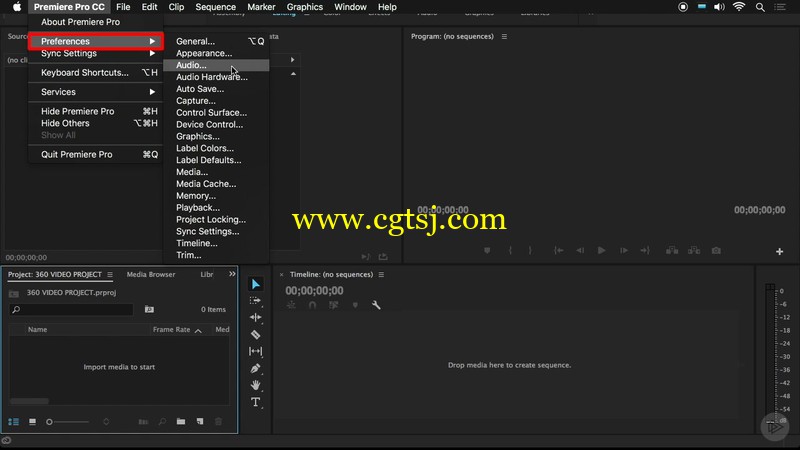The width and height of the screenshot is (800, 450).
Task: Toggle Snap magnet in Timeline
Action: [312, 305]
